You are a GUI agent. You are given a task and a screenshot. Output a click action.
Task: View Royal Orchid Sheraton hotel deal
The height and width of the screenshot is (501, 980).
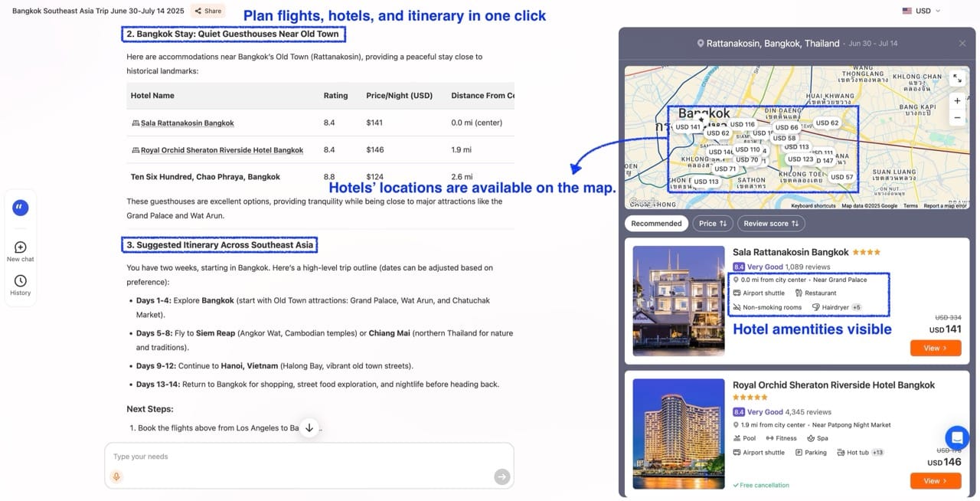[x=935, y=481]
